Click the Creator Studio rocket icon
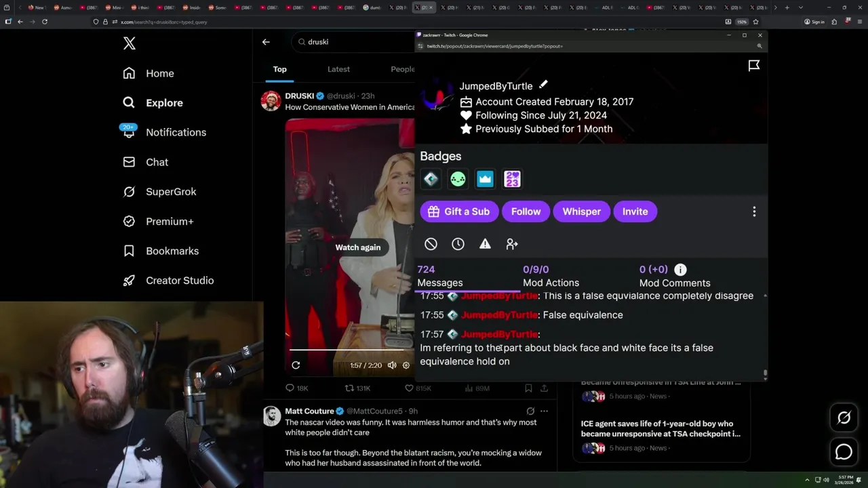 129,281
